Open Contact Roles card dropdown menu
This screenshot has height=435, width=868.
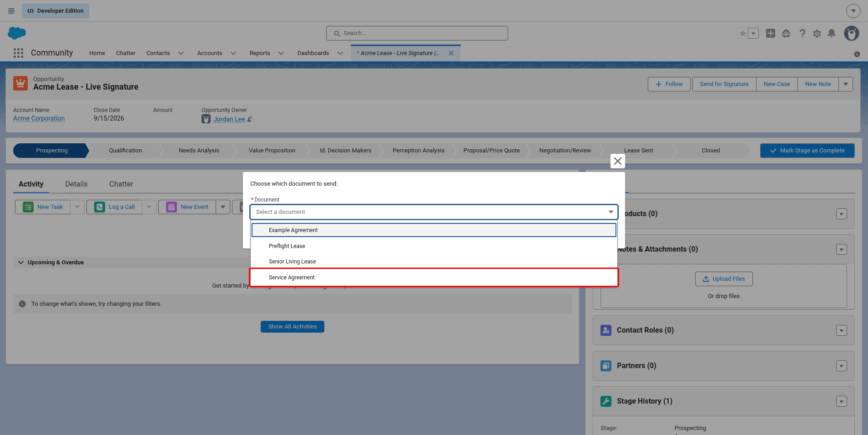(842, 330)
